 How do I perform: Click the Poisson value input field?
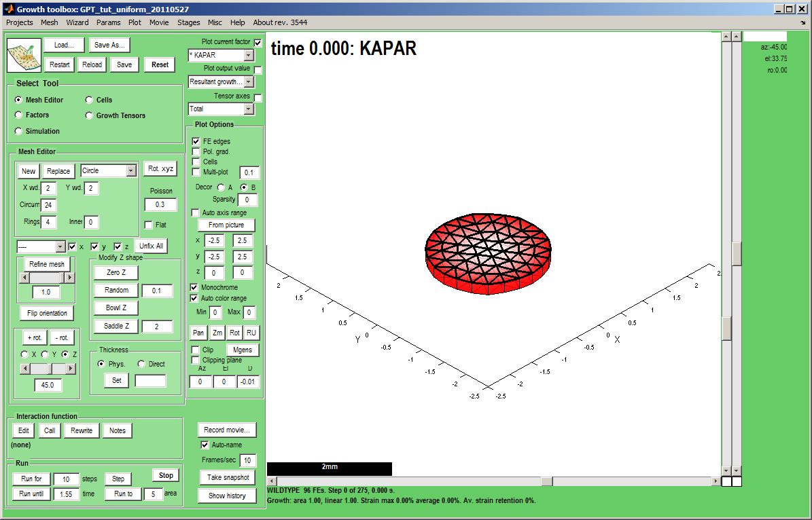point(160,204)
